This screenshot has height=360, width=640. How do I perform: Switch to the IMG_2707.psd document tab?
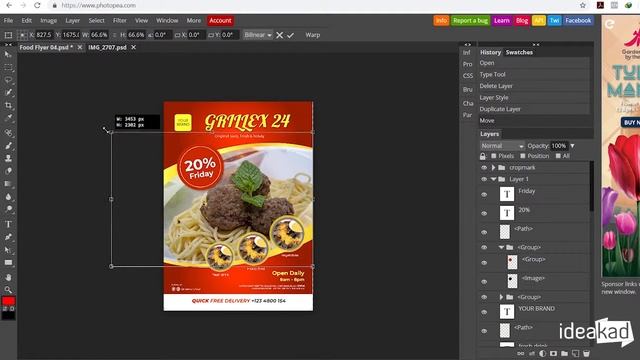coord(107,47)
